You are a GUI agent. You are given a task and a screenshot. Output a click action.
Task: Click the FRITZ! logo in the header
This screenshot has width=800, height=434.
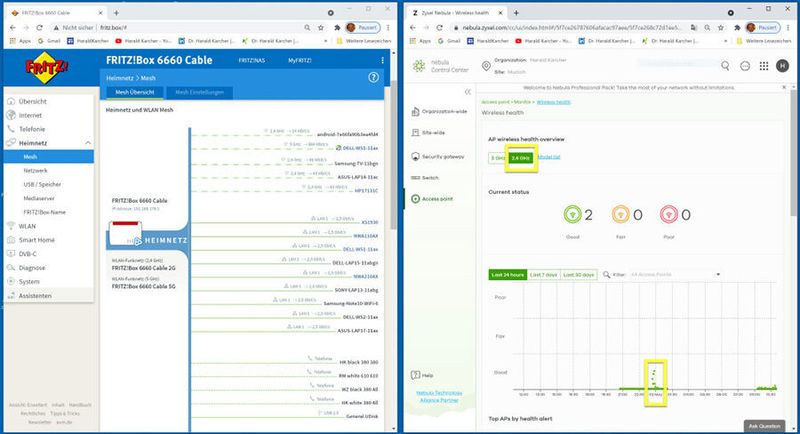(46, 67)
